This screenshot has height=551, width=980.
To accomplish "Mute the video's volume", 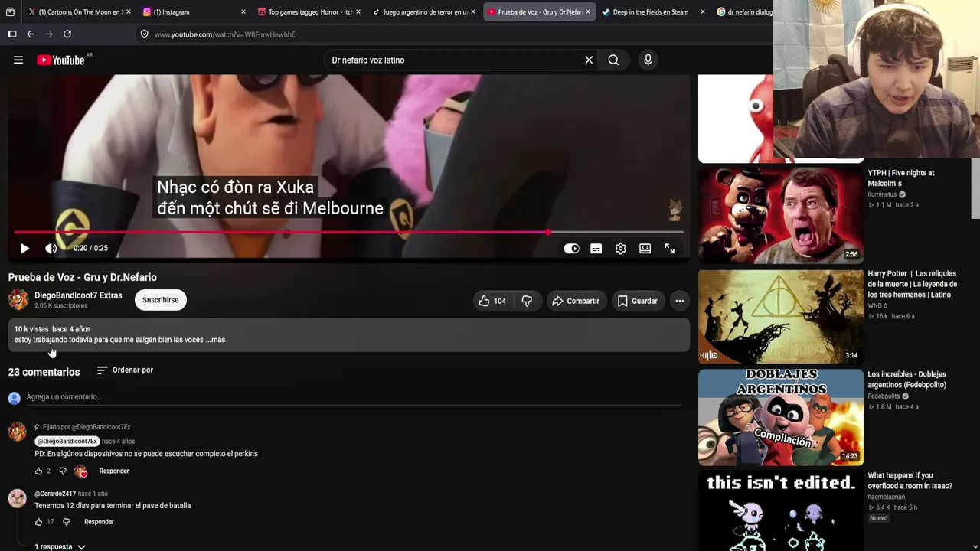I will pyautogui.click(x=51, y=248).
